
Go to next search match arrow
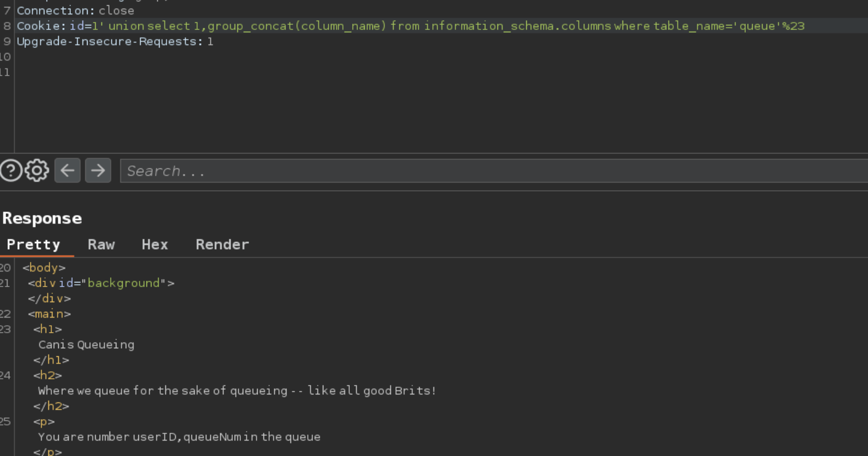98,171
